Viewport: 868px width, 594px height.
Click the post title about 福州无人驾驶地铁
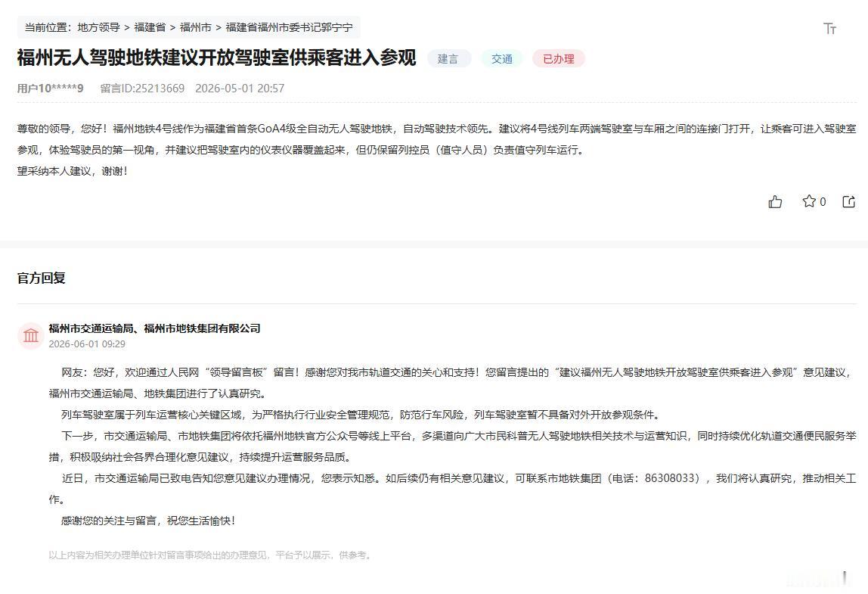point(216,58)
